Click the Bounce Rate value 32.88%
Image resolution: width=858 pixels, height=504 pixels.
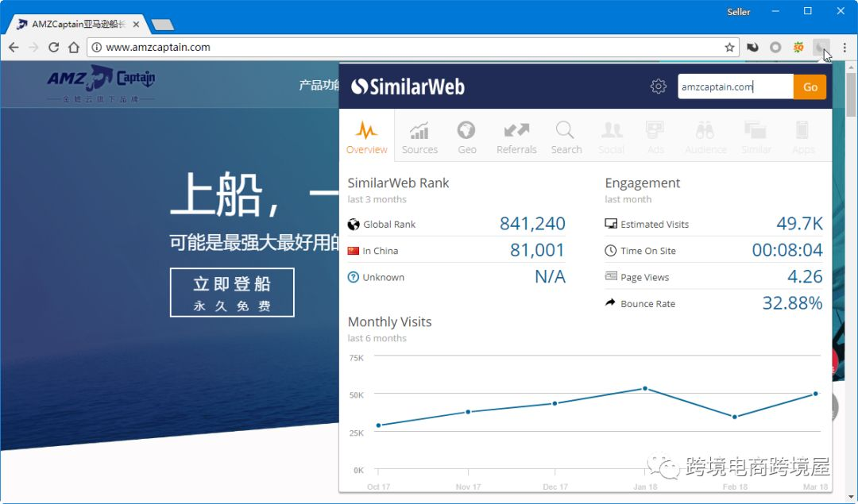pos(792,303)
